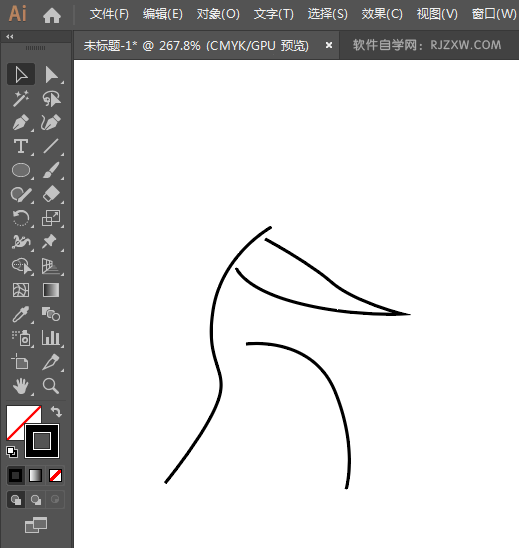Screen dimensions: 519x548
Task: Choose the Column Graph tool
Action: pyautogui.click(x=51, y=338)
